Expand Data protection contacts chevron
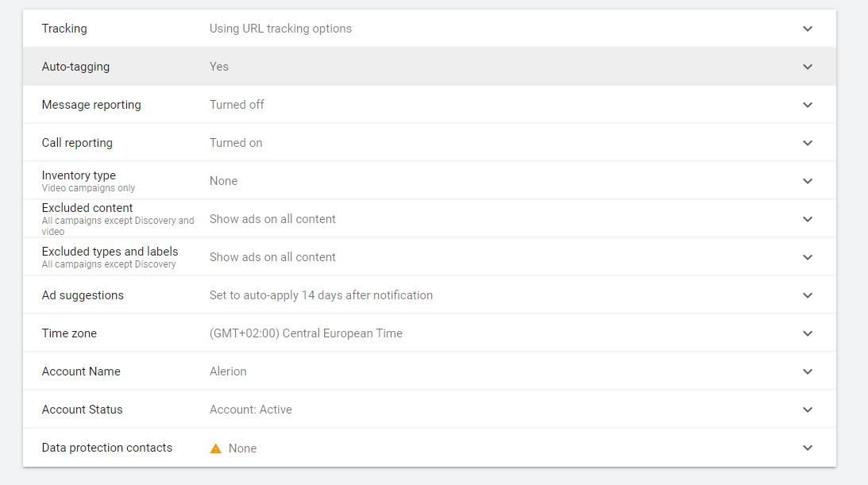This screenshot has height=485, width=868. [808, 448]
